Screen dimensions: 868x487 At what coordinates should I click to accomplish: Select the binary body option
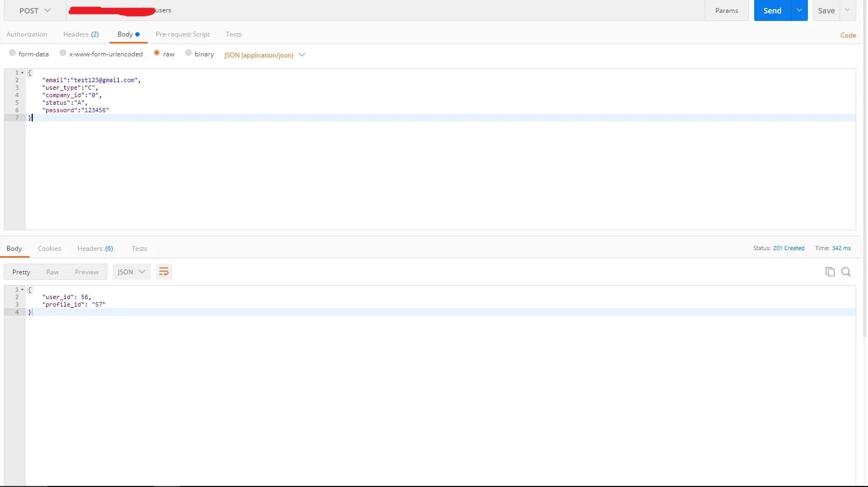coord(200,54)
